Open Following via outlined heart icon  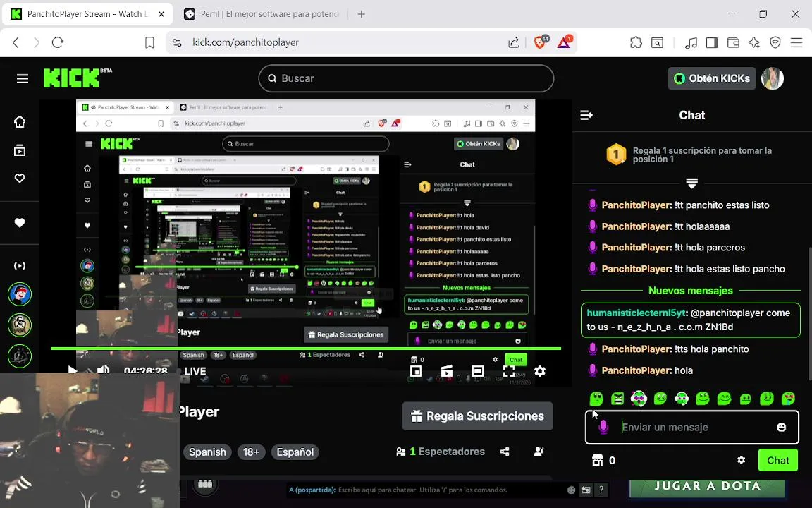click(x=20, y=179)
